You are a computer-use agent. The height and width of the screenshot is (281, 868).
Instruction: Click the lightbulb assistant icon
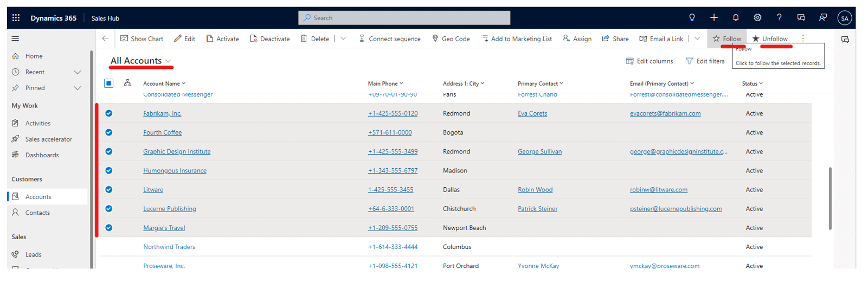(692, 18)
